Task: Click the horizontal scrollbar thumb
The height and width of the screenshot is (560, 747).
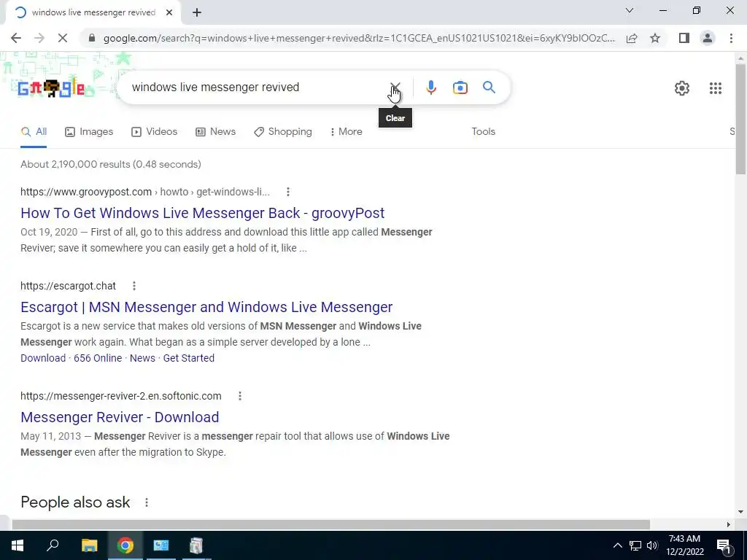Action: pos(330,525)
